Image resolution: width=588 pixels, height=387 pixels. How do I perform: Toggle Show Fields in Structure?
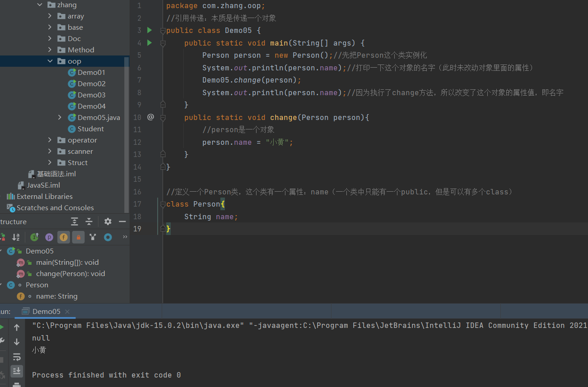[63, 237]
